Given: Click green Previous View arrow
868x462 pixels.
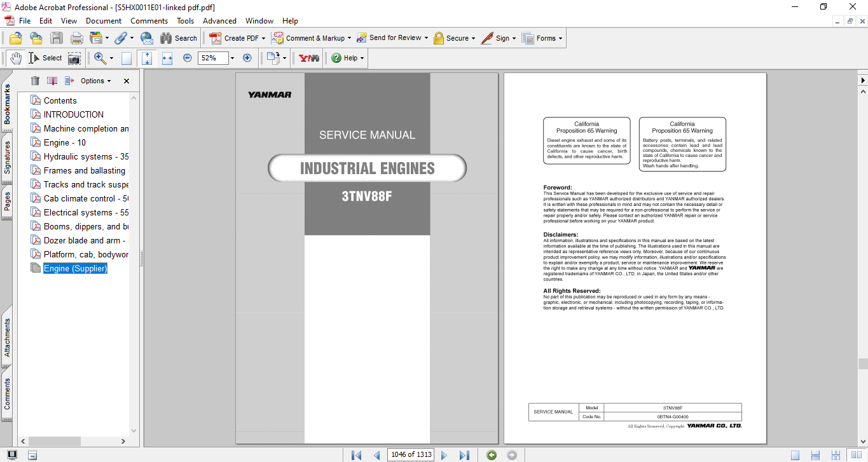Looking at the screenshot, I should click(x=491, y=454).
